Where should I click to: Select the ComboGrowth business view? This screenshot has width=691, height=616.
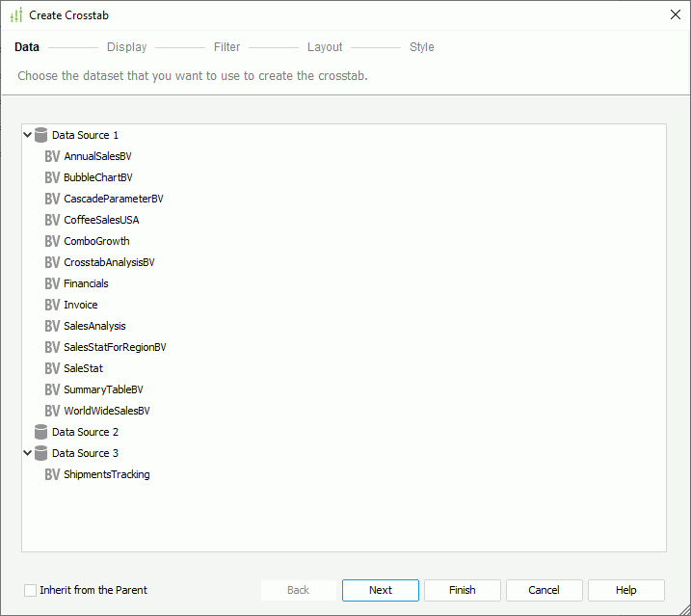97,241
